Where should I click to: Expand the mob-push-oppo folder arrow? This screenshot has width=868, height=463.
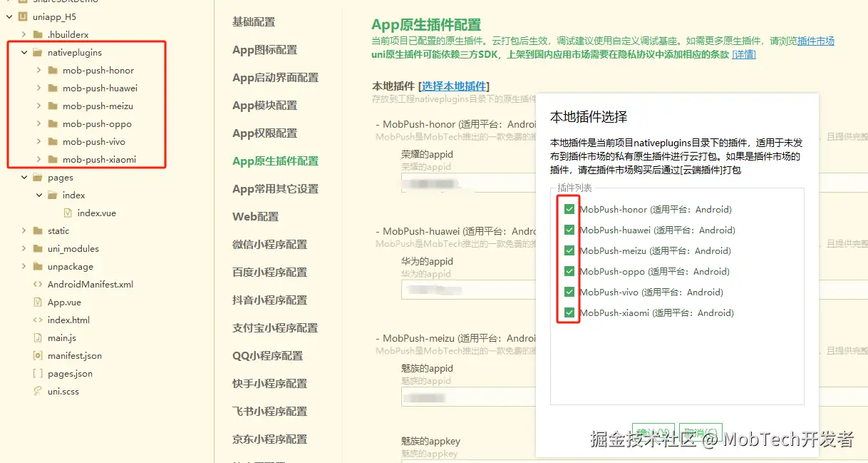(x=38, y=123)
